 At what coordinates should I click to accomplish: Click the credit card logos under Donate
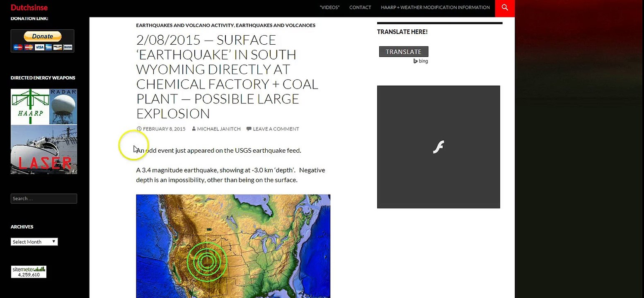[x=43, y=47]
